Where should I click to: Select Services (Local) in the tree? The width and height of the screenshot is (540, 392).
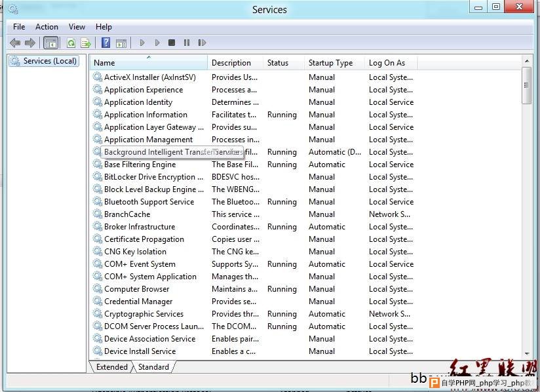pos(50,61)
